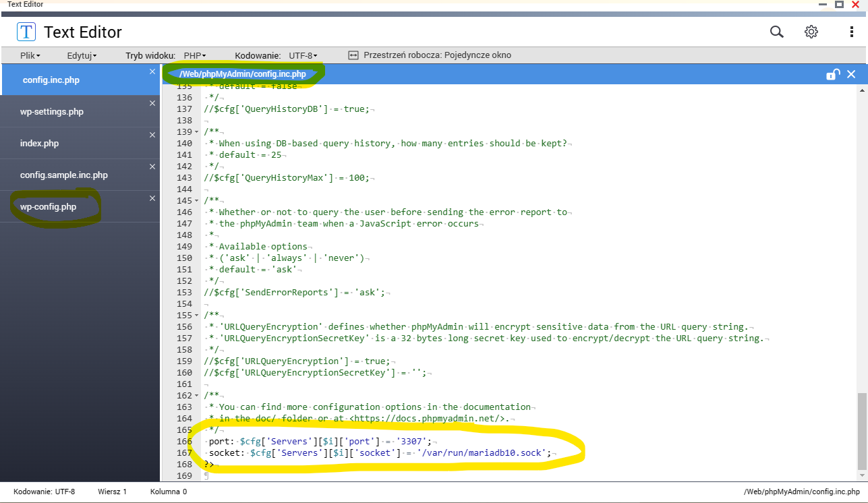This screenshot has height=503, width=868.
Task: Click the URLQueryEncryptionSecretKey = '' line
Action: pyautogui.click(x=318, y=373)
